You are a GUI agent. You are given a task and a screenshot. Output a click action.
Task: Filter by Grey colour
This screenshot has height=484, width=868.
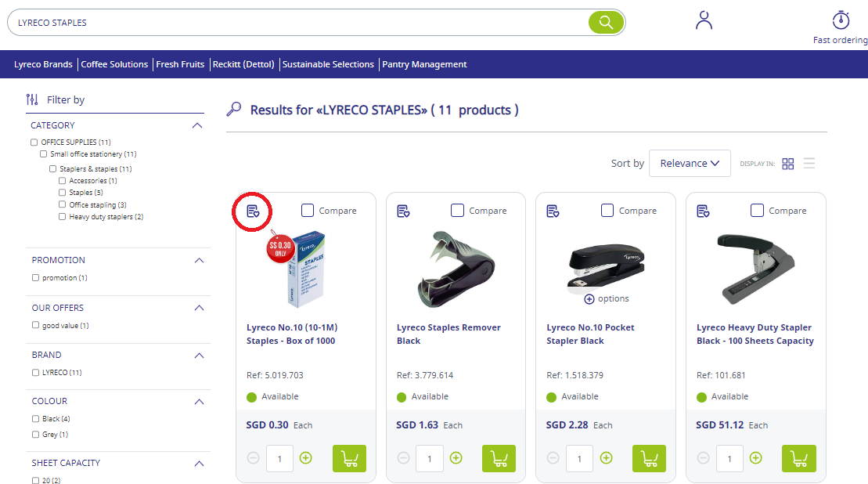pos(35,434)
